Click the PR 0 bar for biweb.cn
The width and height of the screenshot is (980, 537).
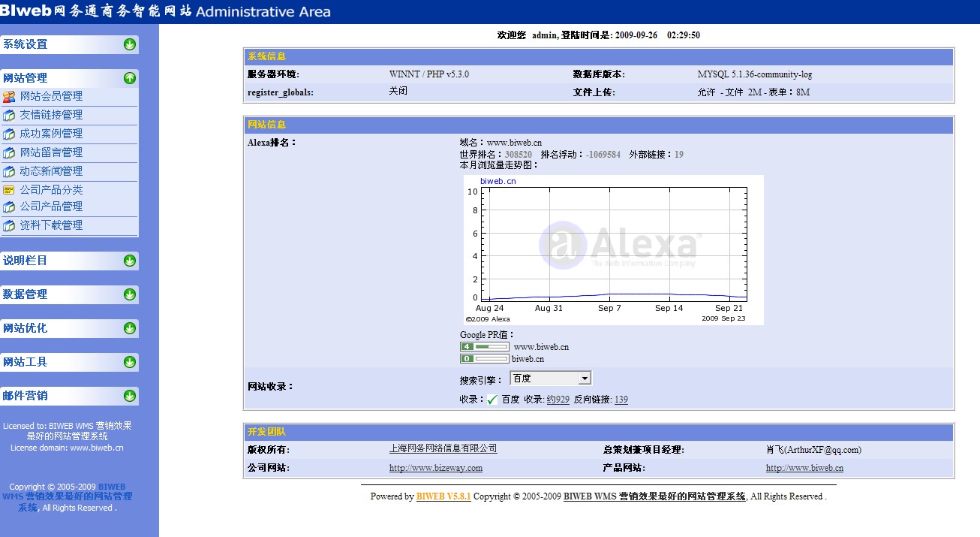[x=485, y=358]
